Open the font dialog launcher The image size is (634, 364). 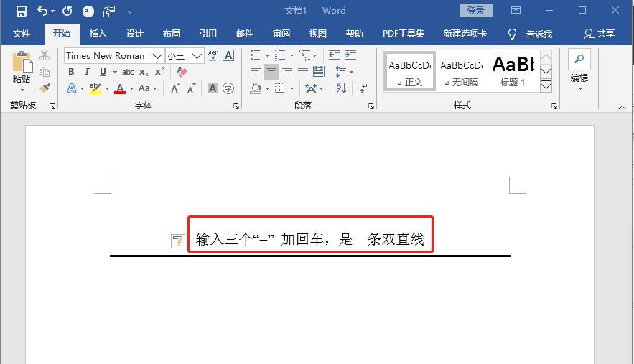[236, 106]
